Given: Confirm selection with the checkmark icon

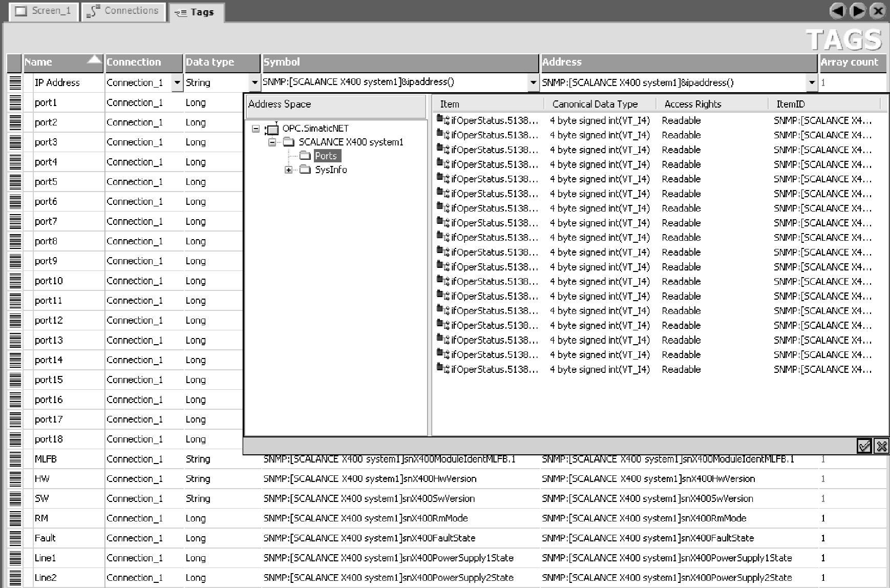Looking at the screenshot, I should [864, 446].
